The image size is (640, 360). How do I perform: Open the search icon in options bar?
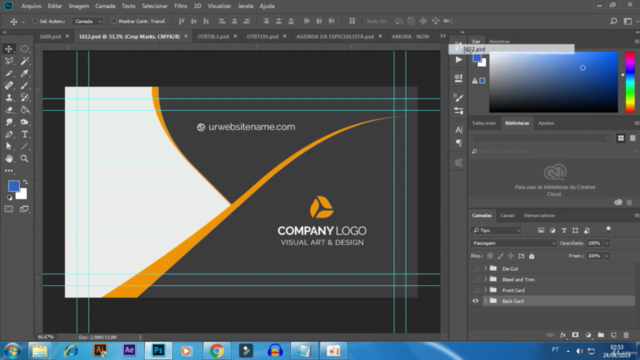613,21
